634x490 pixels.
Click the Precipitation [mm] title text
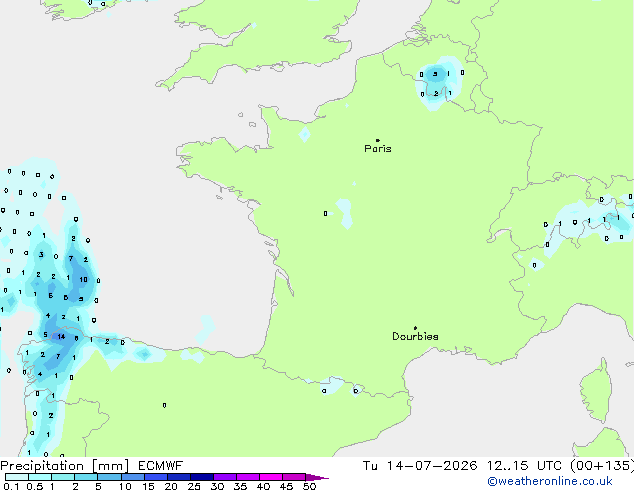tap(65, 466)
